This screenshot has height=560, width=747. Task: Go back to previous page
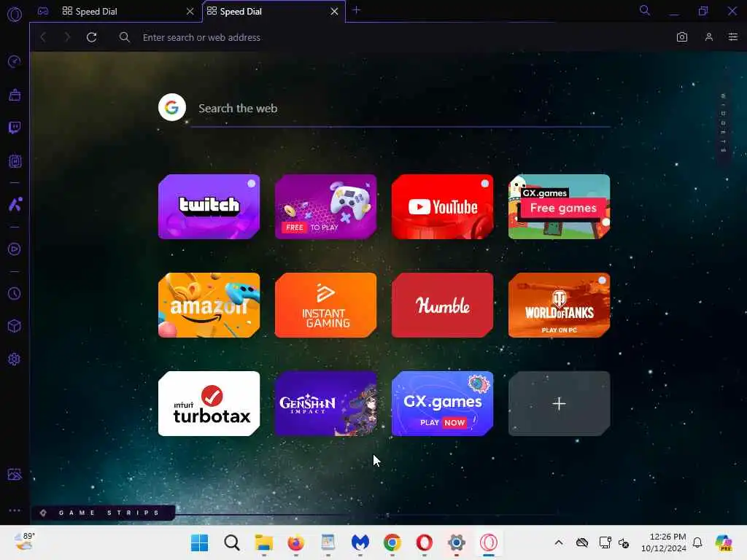[43, 37]
